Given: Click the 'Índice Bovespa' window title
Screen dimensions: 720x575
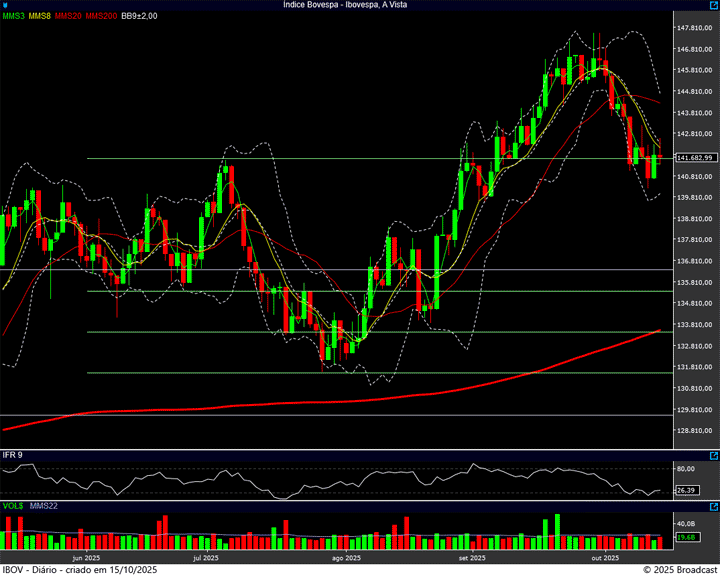Looking at the screenshot, I should point(359,5).
